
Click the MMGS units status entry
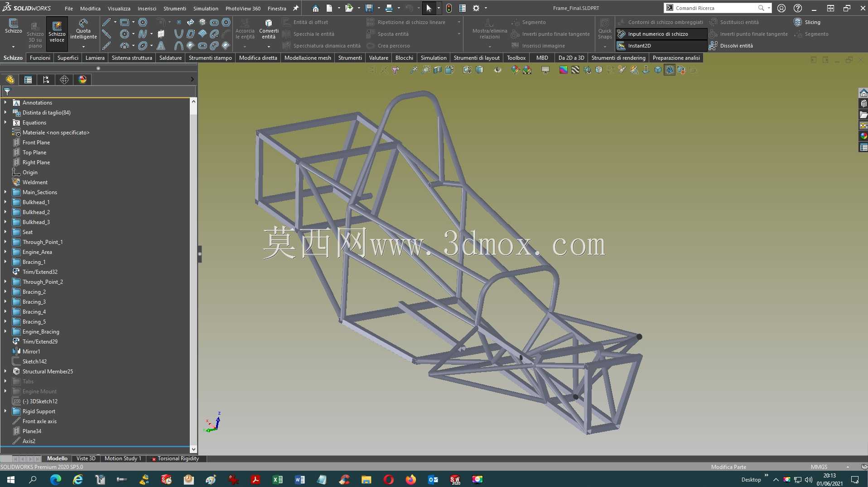click(x=819, y=467)
